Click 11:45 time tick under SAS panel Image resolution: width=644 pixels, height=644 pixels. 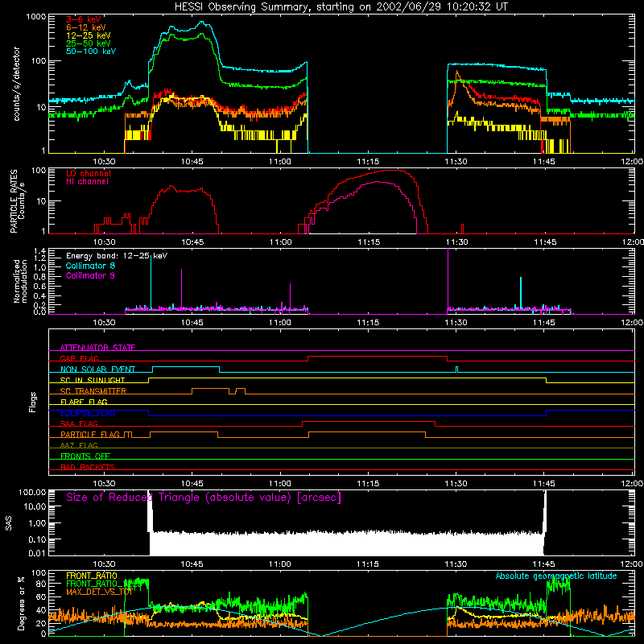point(544,564)
